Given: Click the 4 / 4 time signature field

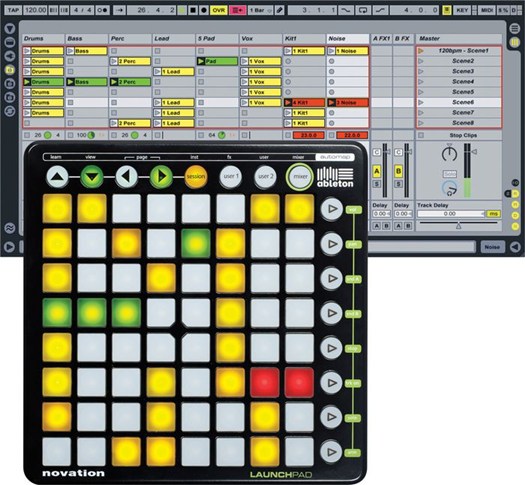Looking at the screenshot, I should (82, 10).
